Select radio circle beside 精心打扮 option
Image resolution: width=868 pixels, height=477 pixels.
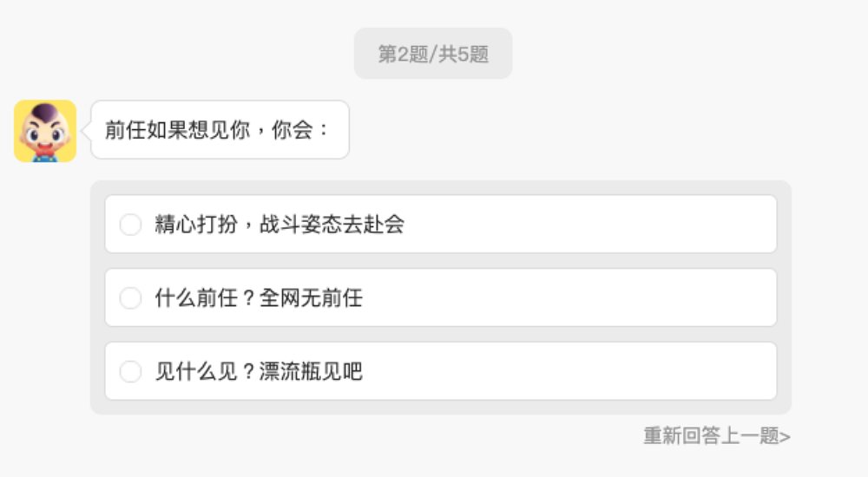click(x=130, y=225)
